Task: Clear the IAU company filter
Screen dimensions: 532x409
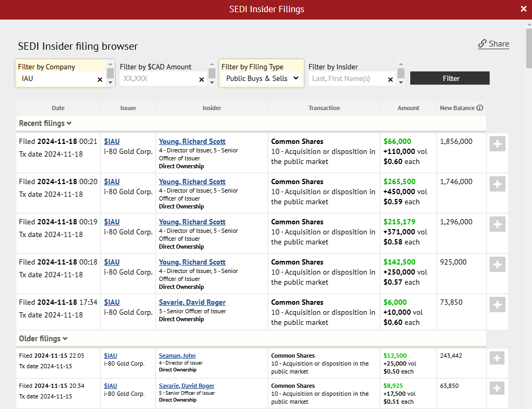Action: (100, 79)
